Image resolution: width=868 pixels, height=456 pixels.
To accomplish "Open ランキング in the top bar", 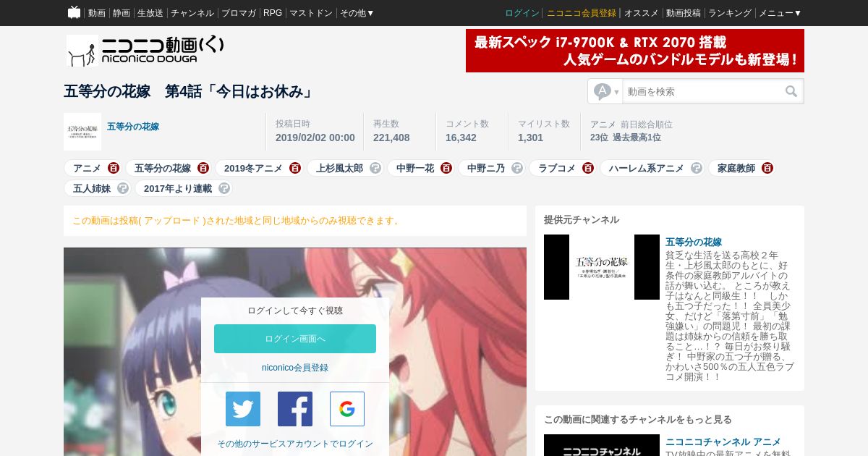I will point(730,13).
